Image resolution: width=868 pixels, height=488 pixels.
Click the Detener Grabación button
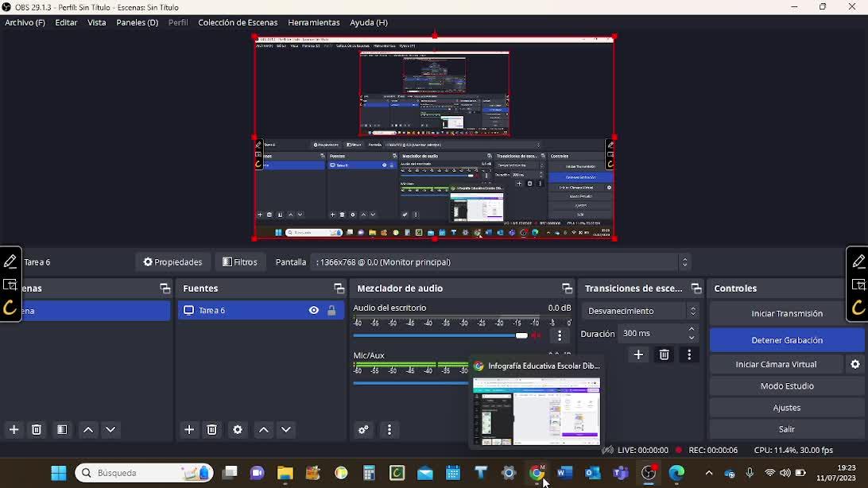pos(786,340)
